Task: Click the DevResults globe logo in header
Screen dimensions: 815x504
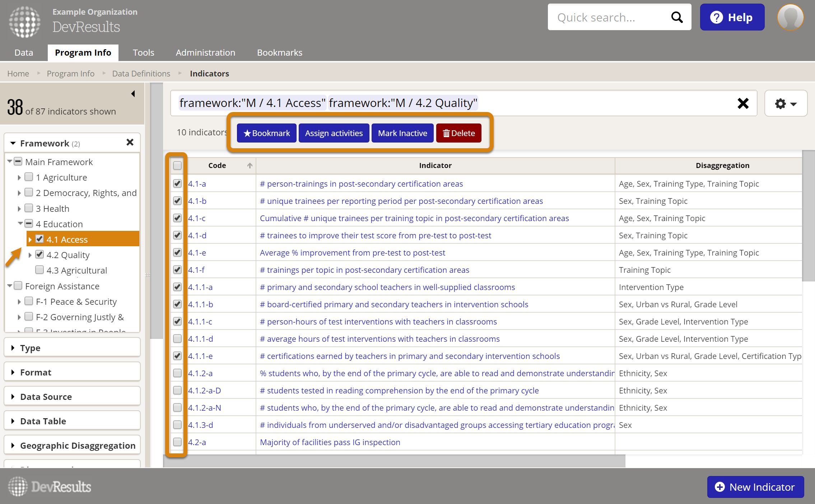Action: tap(24, 22)
